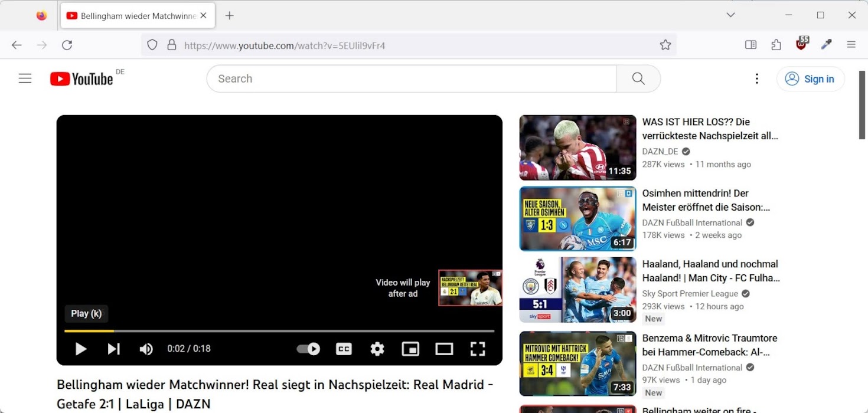Play the video with the play button
The image size is (868, 413).
tap(81, 349)
